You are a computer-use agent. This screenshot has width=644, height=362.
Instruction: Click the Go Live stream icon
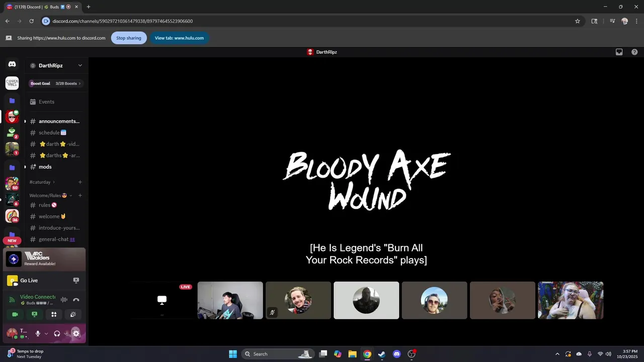tap(12, 281)
